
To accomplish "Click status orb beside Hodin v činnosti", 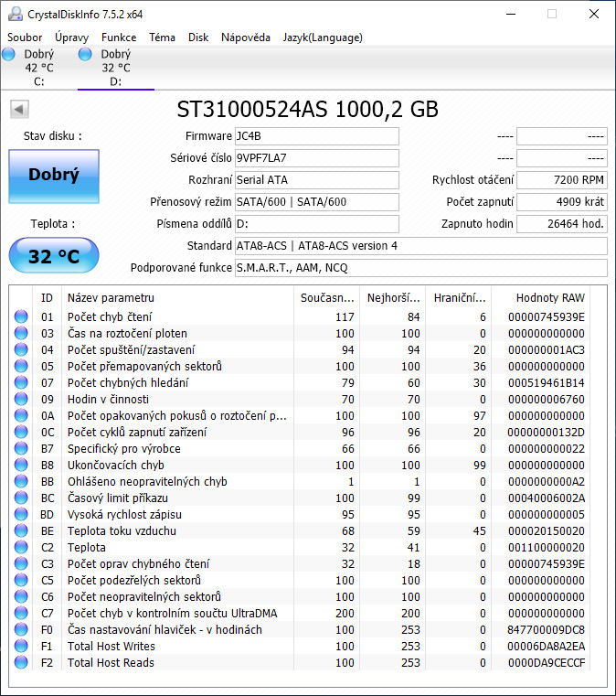I will click(21, 400).
